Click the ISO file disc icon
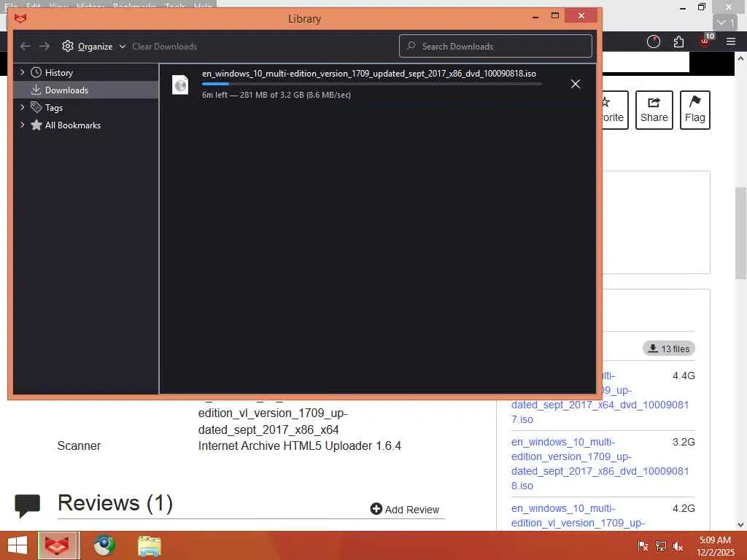747x560 pixels. coord(180,85)
